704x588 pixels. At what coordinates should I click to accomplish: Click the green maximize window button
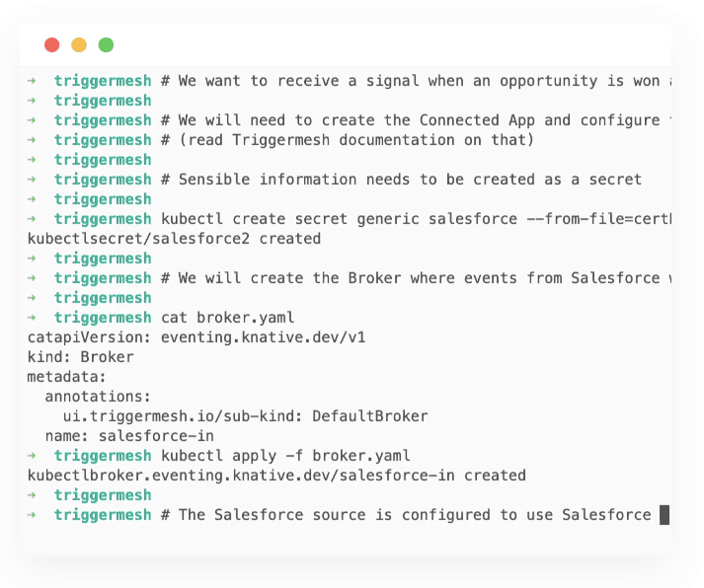[106, 44]
